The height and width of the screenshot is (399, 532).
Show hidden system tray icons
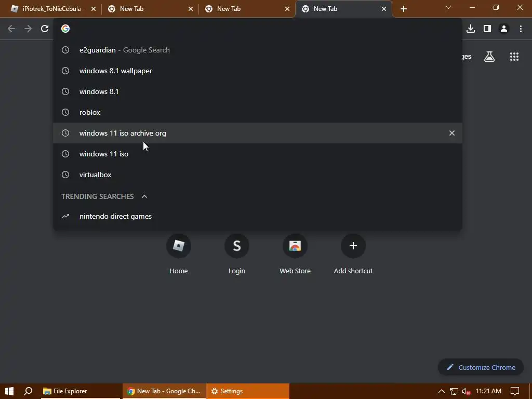click(442, 391)
